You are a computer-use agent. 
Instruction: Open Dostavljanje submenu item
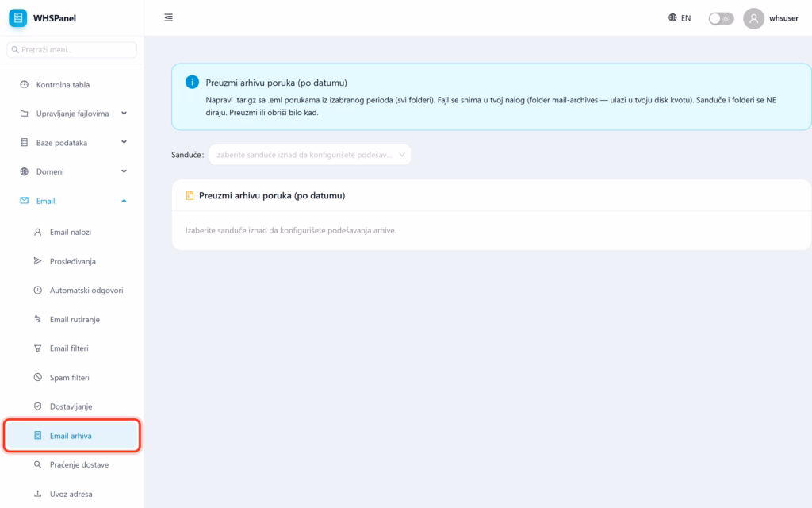(72, 406)
